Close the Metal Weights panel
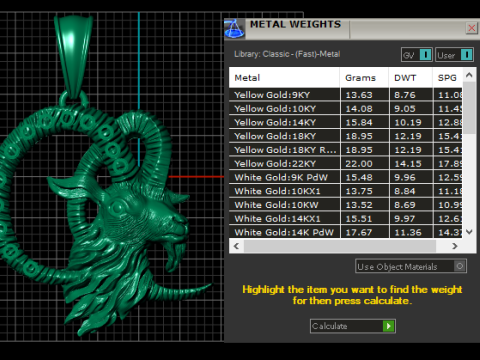 472,28
